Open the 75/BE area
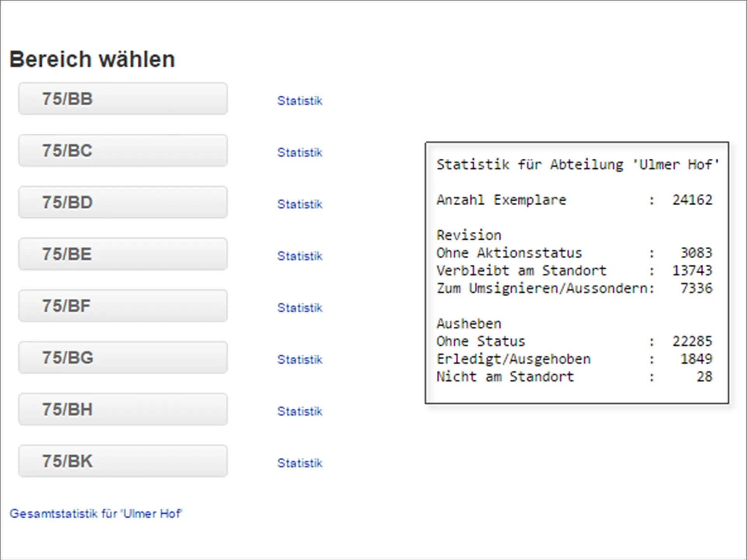747x560 pixels. [x=123, y=254]
